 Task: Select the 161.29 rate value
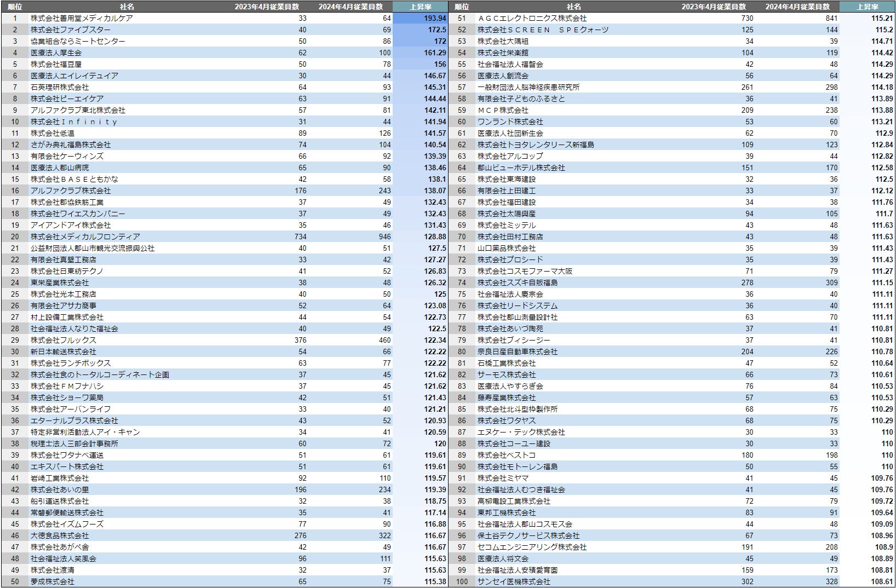(435, 53)
